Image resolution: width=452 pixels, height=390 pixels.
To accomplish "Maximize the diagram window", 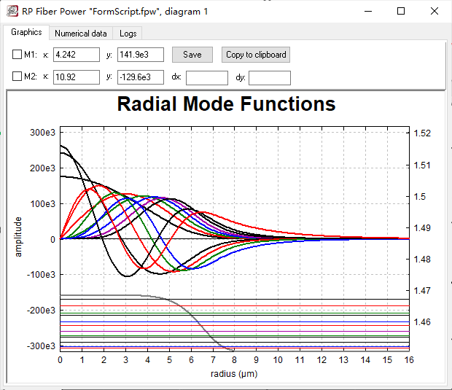I will [401, 11].
